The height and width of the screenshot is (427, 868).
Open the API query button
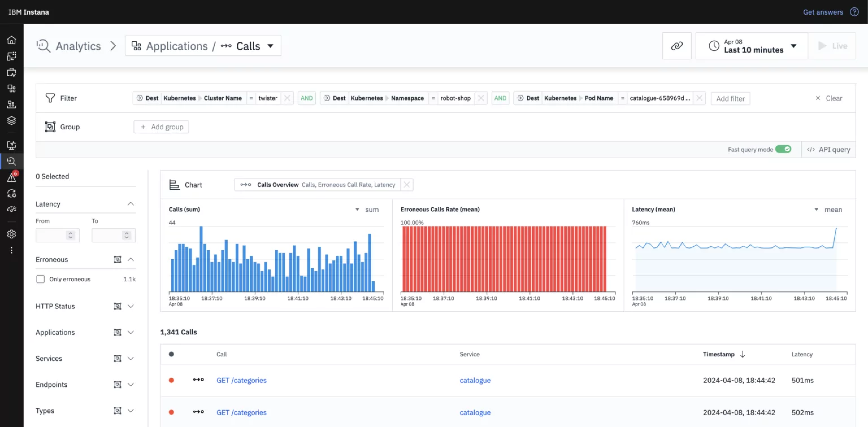pyautogui.click(x=828, y=149)
